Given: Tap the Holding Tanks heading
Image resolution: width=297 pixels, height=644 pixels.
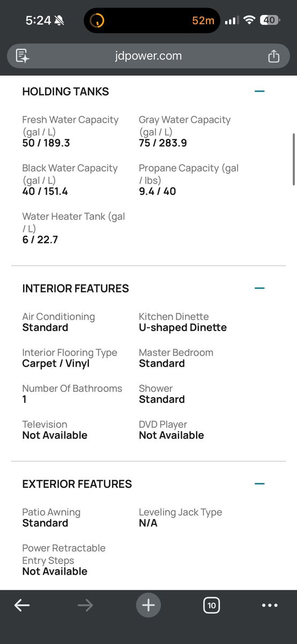Looking at the screenshot, I should point(65,92).
